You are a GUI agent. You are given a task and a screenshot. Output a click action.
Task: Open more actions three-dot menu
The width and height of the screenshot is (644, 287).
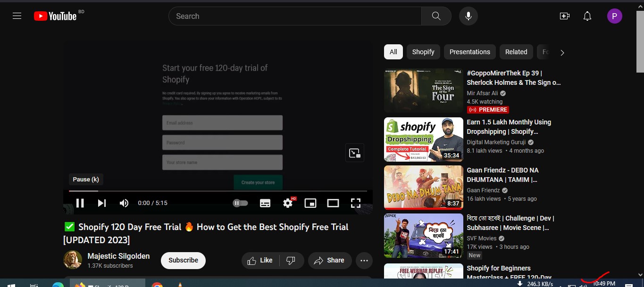[364, 260]
